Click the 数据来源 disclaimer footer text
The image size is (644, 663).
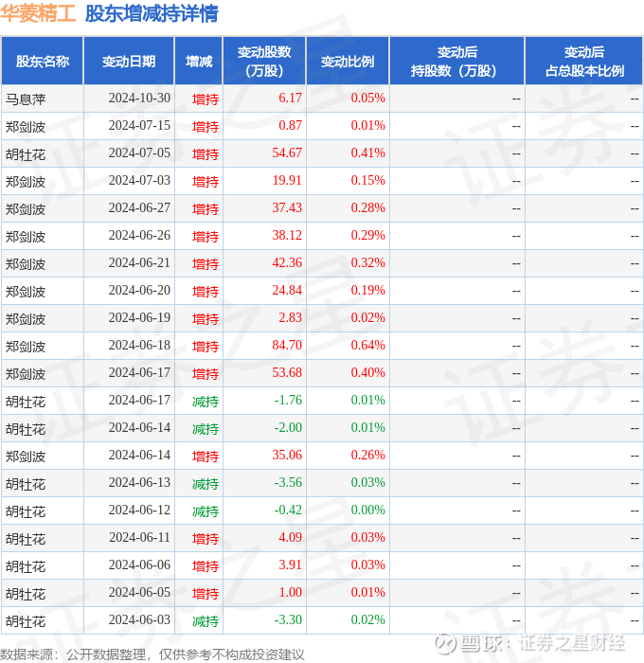coord(152,655)
